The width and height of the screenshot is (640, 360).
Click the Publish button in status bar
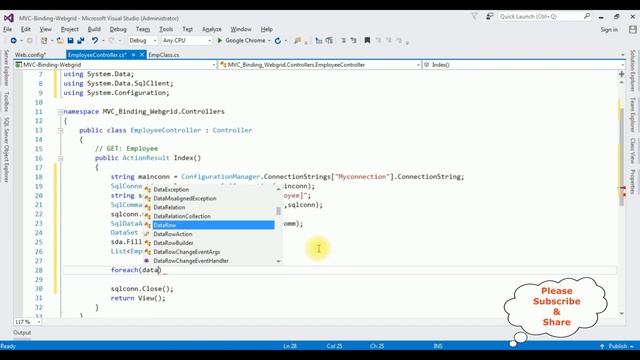[617, 346]
